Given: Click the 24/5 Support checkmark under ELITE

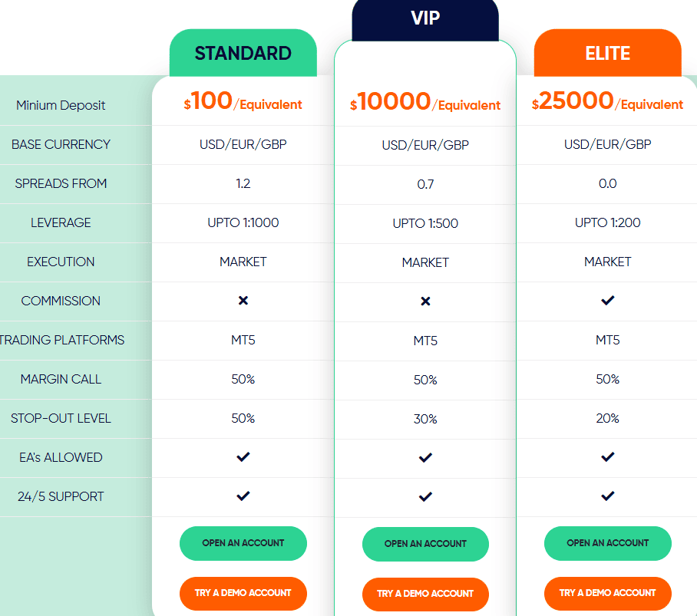Looking at the screenshot, I should click(x=607, y=496).
